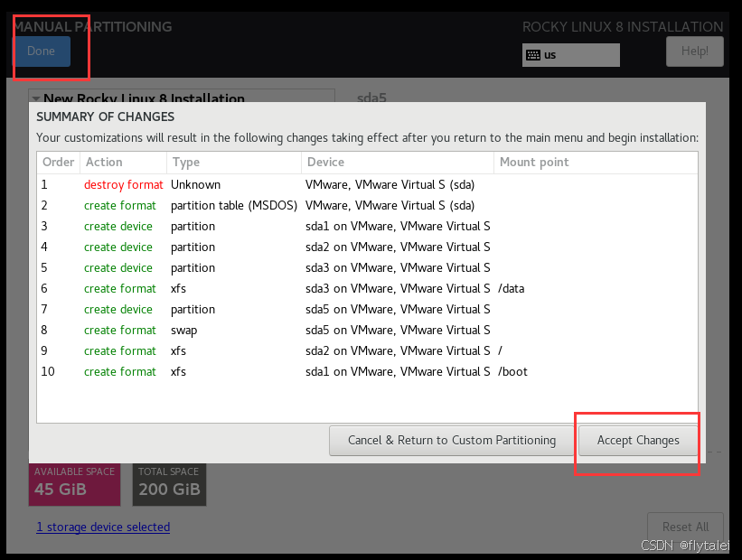Select row 7 creating the sda5 partition
The width and height of the screenshot is (742, 560).
click(x=367, y=309)
